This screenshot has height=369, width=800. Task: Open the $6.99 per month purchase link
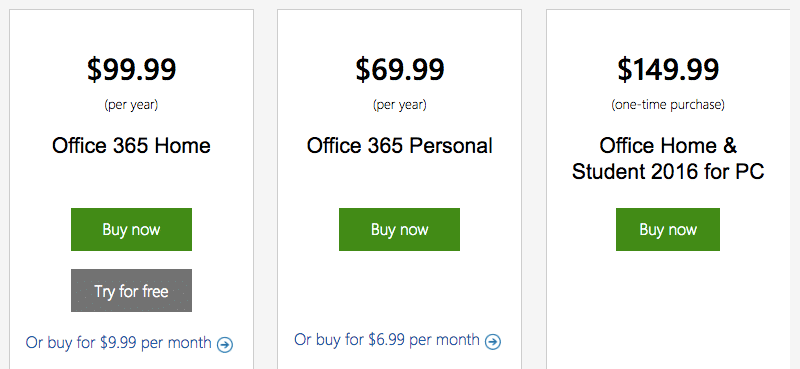point(387,339)
